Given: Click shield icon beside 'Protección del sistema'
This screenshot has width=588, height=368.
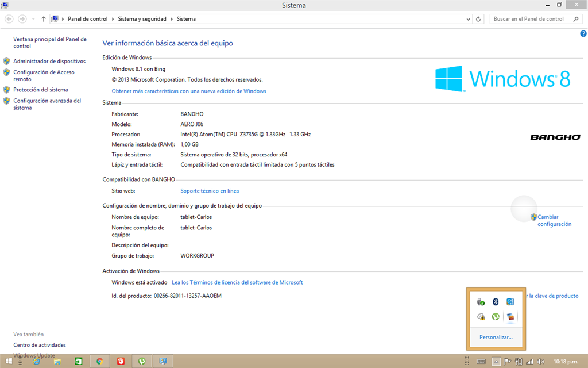Looking at the screenshot, I should coord(6,90).
